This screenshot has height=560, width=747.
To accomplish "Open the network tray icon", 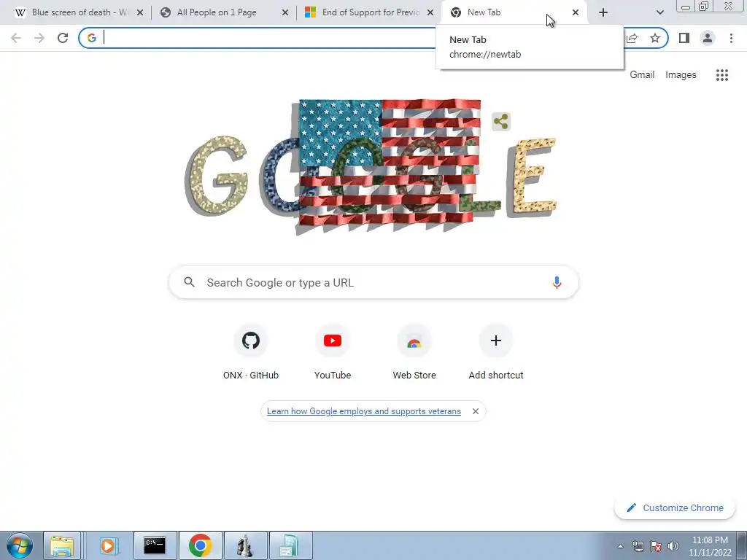I will tap(638, 546).
